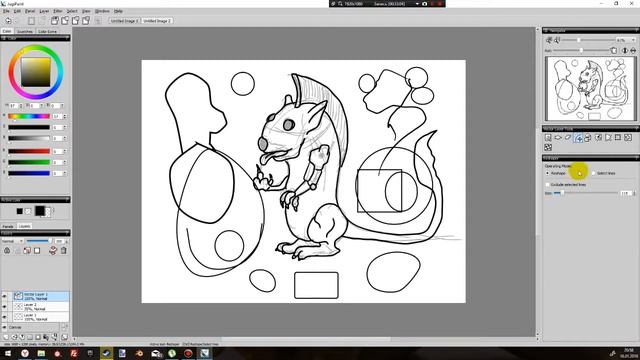Open the layer blend mode Normal dropdown
This screenshot has height=360, width=640.
click(13, 241)
